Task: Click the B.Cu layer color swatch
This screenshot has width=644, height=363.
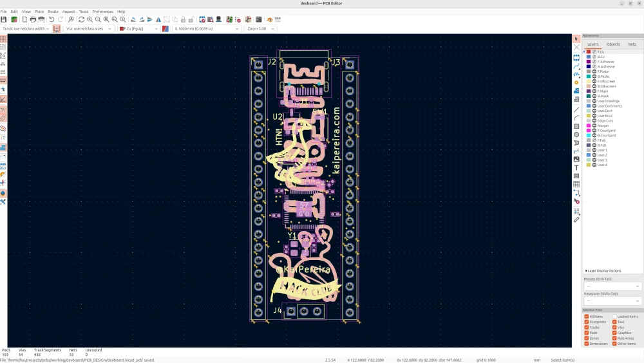Action: 589,57
